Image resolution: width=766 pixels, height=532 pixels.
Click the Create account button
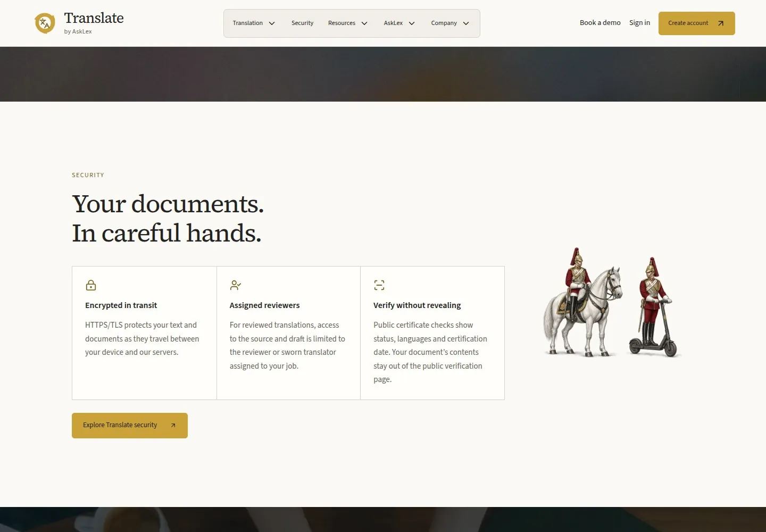[x=696, y=23]
